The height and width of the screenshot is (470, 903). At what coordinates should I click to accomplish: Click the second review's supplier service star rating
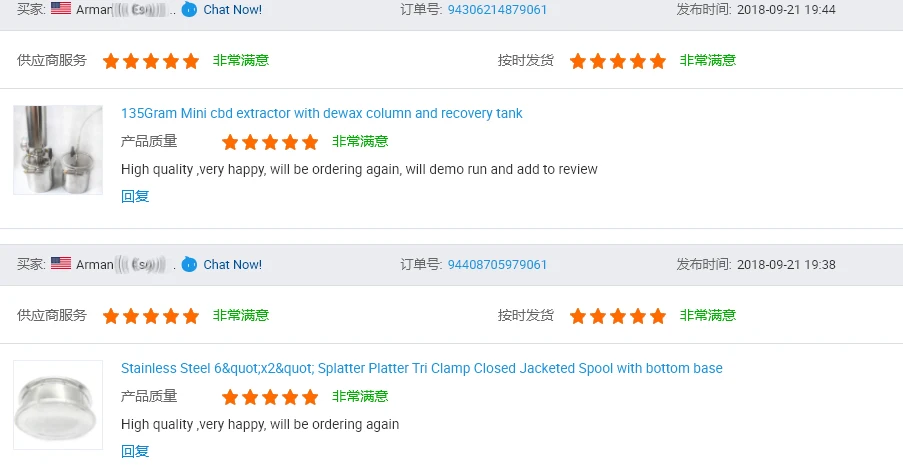[x=150, y=316]
